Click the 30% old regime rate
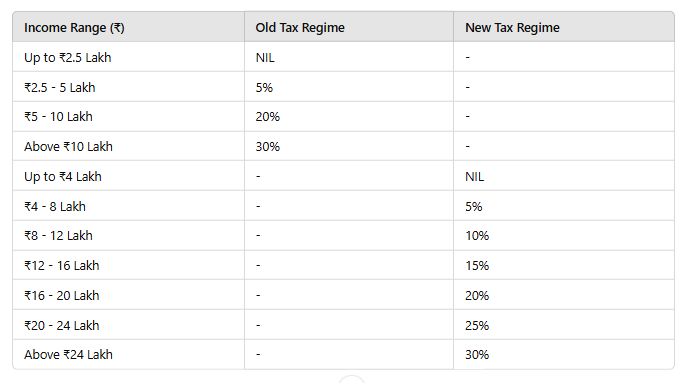The image size is (686, 383). (268, 147)
